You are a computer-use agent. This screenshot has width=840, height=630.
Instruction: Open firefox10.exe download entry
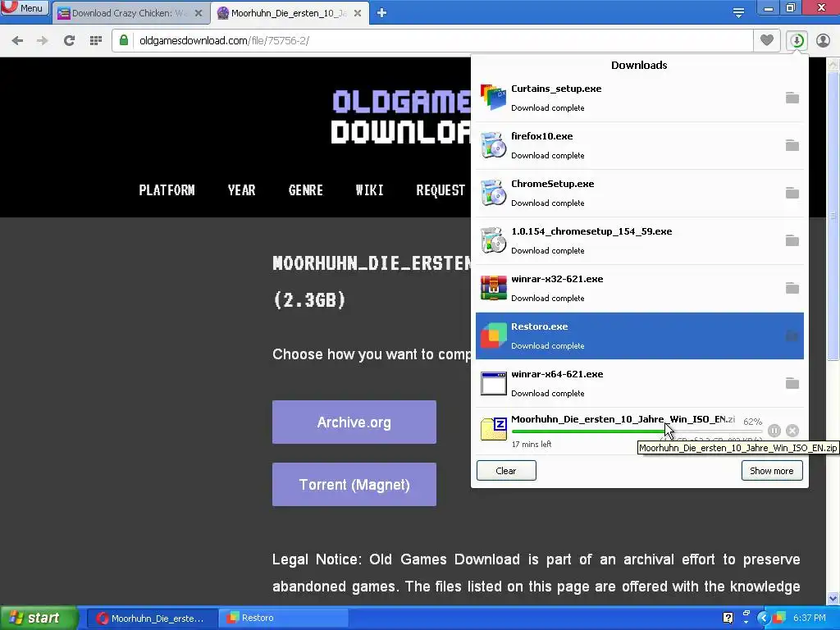[640, 146]
